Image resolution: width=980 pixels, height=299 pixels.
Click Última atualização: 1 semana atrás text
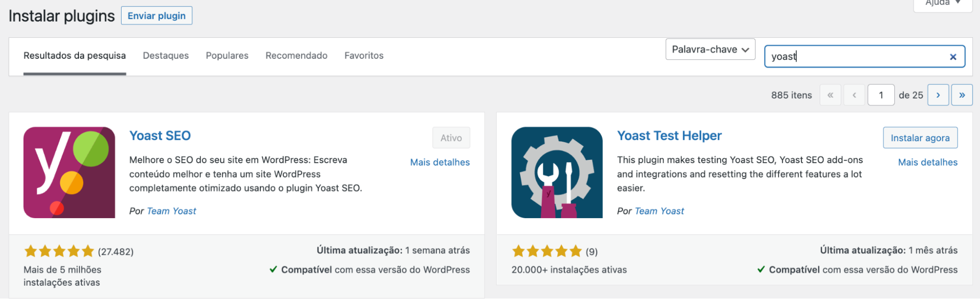click(x=393, y=250)
